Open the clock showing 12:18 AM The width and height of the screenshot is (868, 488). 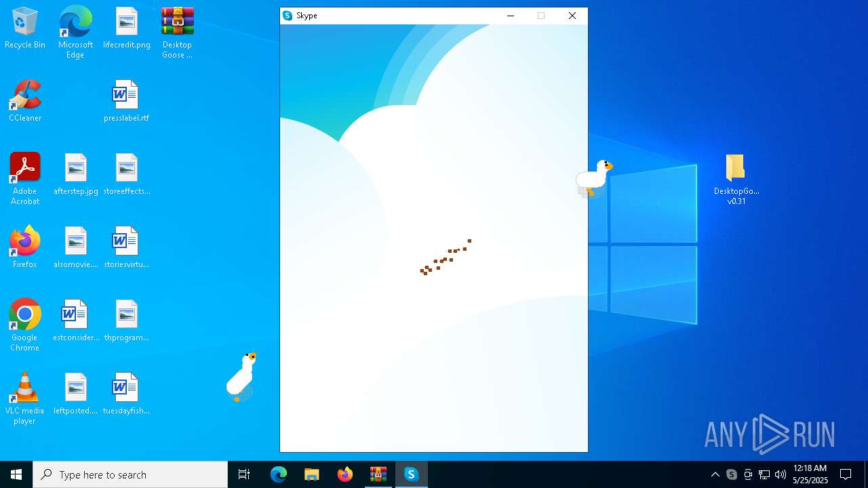[810, 474]
